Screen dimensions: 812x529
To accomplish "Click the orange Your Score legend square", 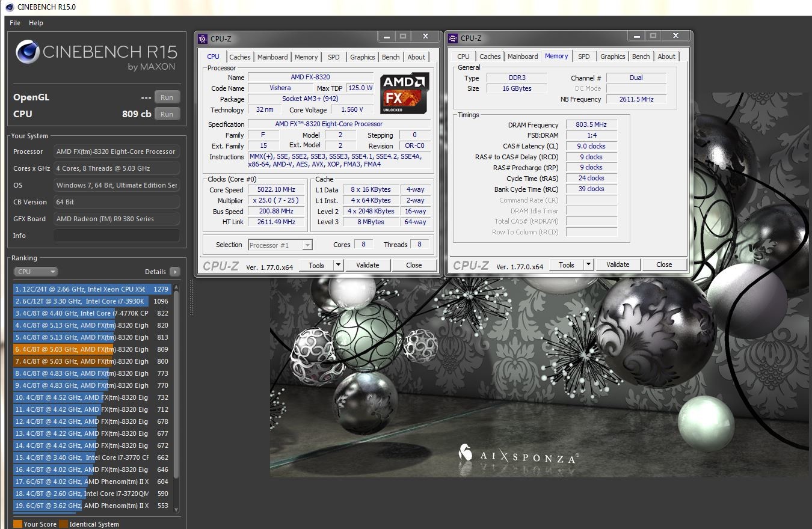I will 17,524.
